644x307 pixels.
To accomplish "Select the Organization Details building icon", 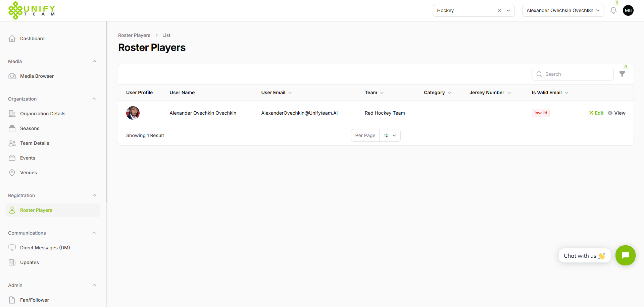I will coord(12,113).
